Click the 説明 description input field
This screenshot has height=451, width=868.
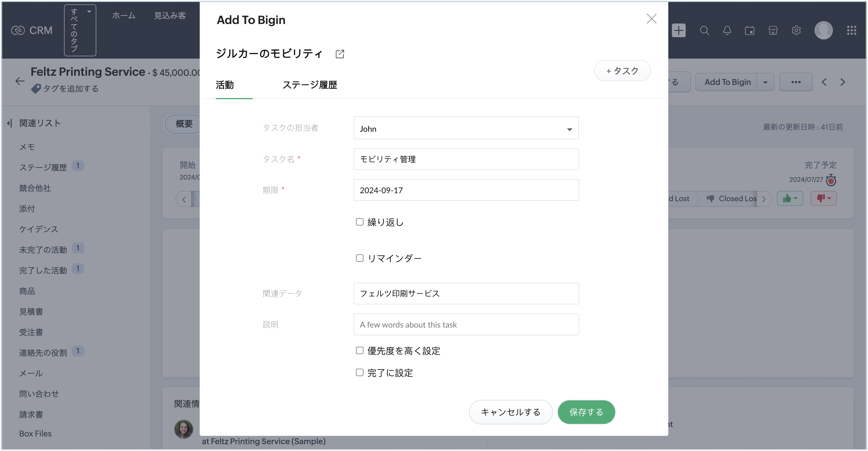point(466,325)
